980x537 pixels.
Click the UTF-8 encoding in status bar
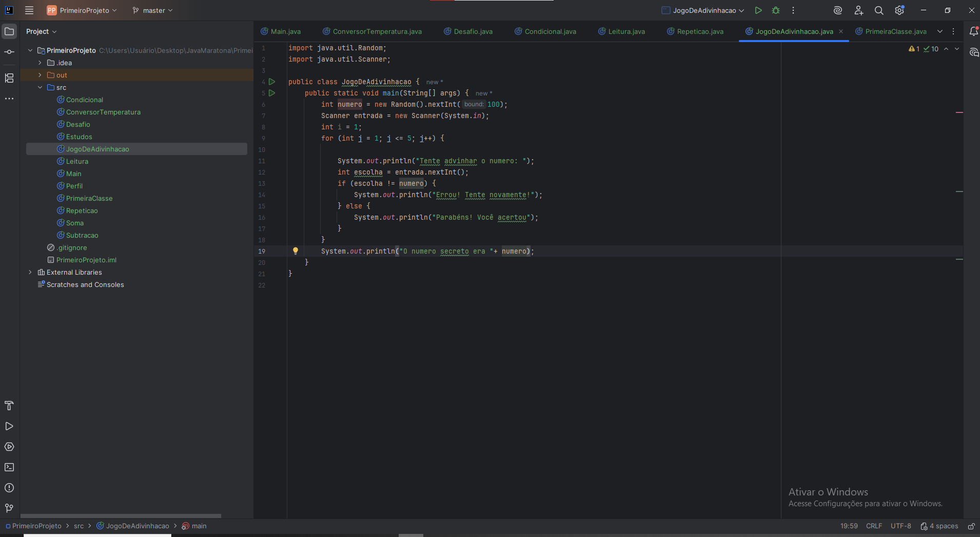tap(900, 526)
